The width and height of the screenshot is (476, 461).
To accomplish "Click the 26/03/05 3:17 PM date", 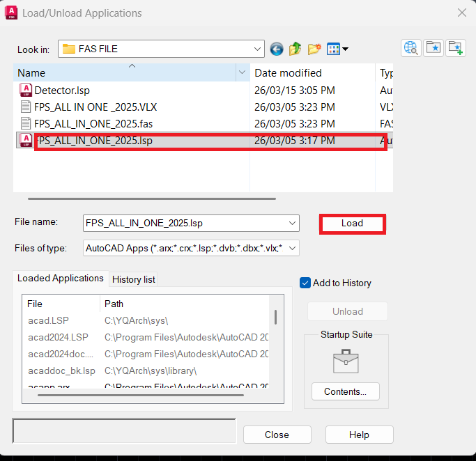I will pyautogui.click(x=295, y=141).
